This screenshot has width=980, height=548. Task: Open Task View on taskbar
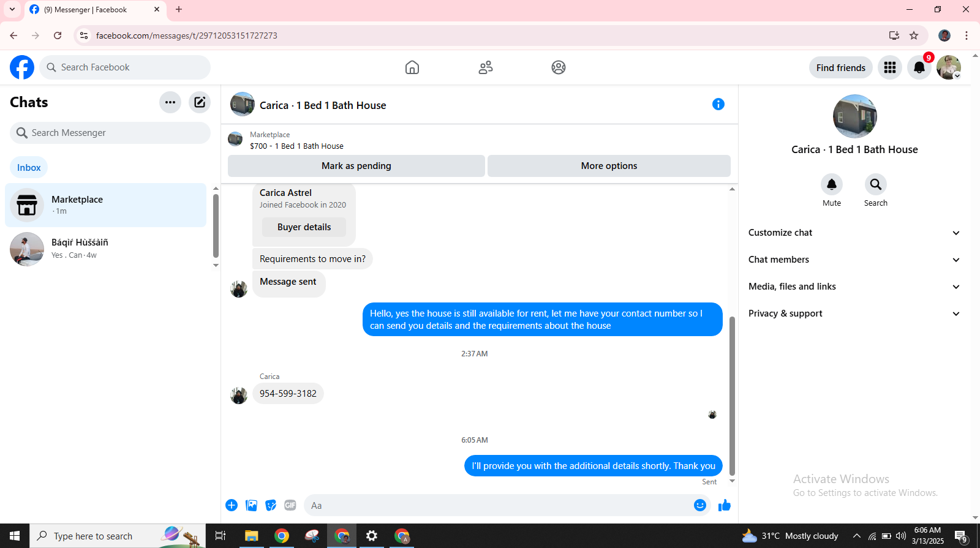pyautogui.click(x=221, y=536)
